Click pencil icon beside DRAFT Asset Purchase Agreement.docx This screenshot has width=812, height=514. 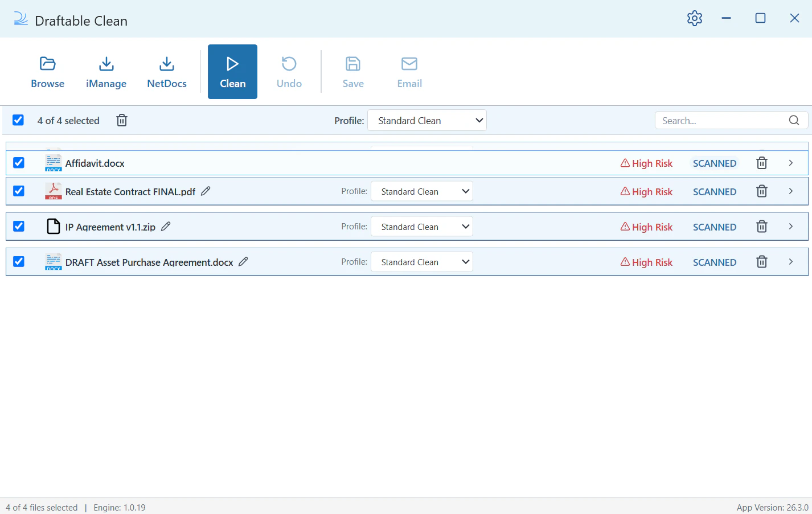243,262
